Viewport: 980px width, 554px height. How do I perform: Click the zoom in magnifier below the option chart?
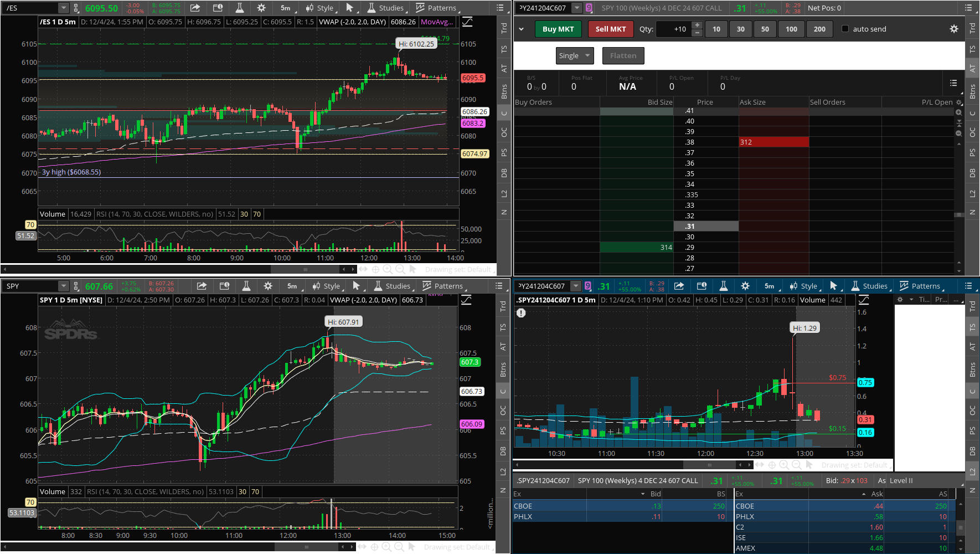784,465
